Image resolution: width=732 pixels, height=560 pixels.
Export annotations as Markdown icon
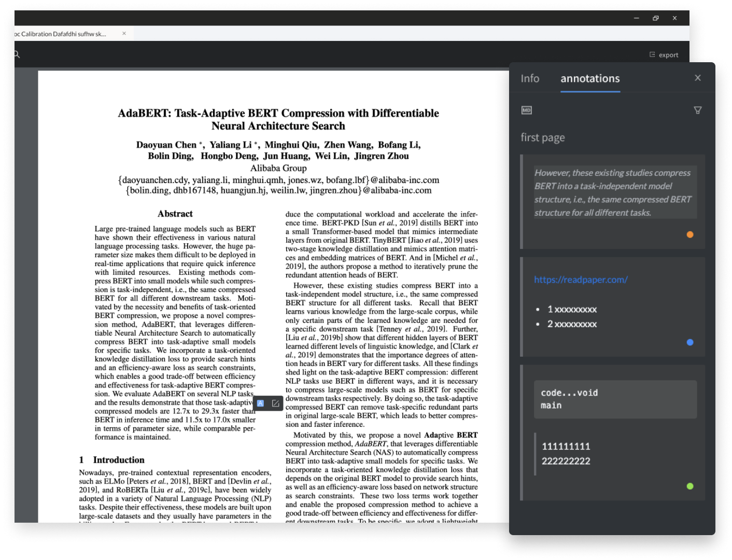[x=527, y=110]
